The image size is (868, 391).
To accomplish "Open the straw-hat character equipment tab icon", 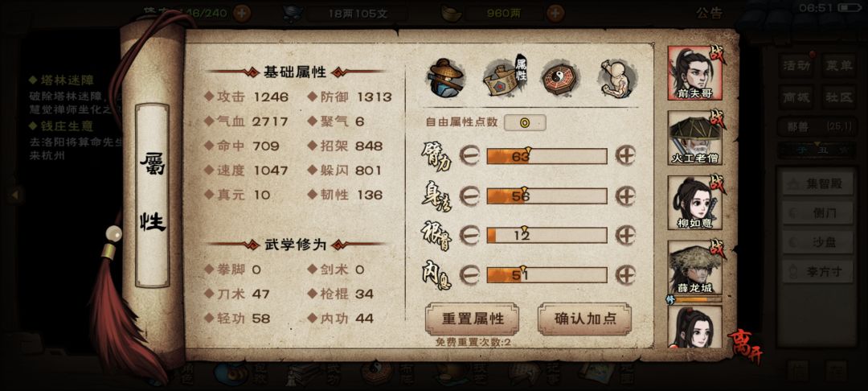I will (x=446, y=77).
